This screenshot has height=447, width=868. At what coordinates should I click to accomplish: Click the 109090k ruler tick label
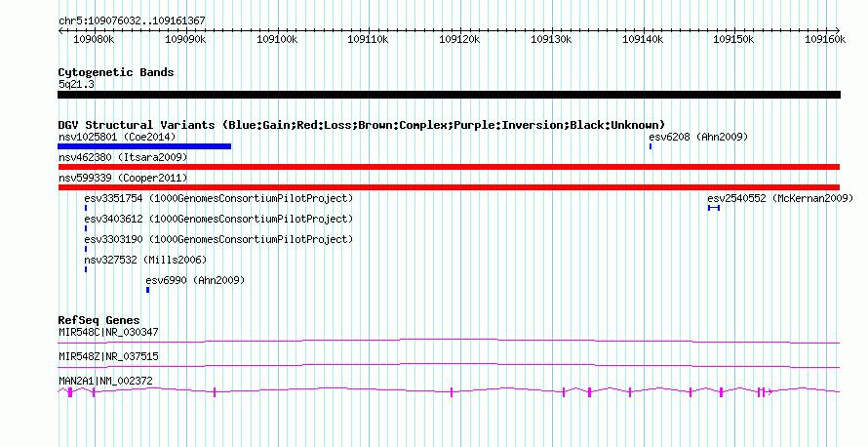185,39
